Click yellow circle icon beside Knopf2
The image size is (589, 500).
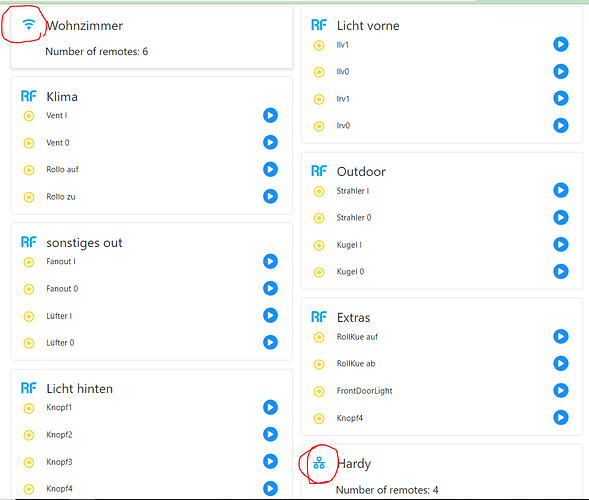(29, 435)
